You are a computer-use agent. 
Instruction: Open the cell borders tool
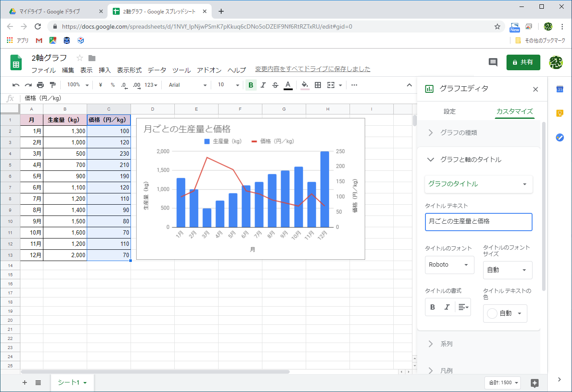click(318, 85)
